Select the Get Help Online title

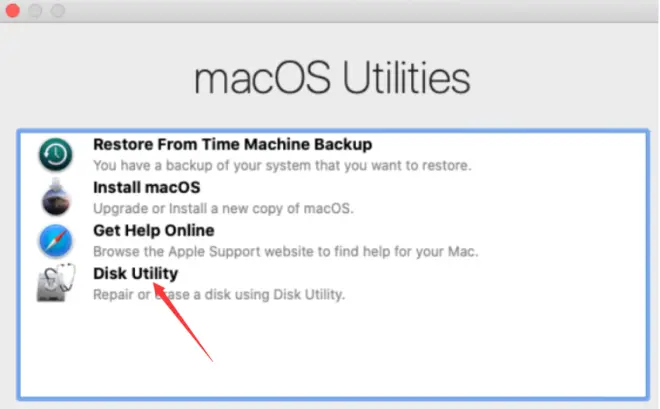[x=154, y=231]
